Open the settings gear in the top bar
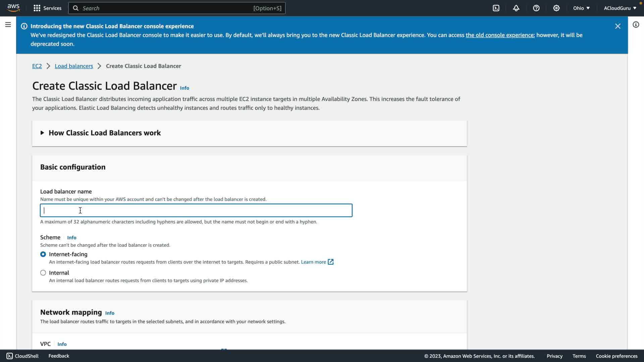The width and height of the screenshot is (644, 362). (x=556, y=8)
